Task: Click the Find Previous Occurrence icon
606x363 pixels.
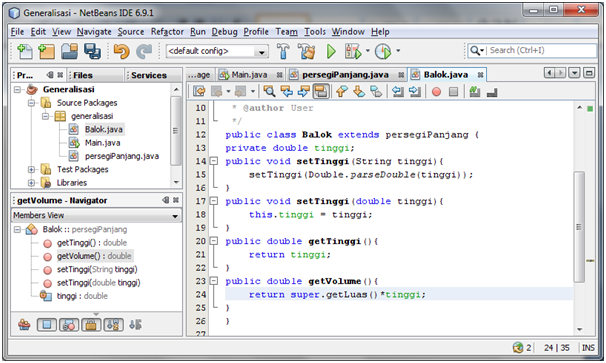Action: coord(286,92)
